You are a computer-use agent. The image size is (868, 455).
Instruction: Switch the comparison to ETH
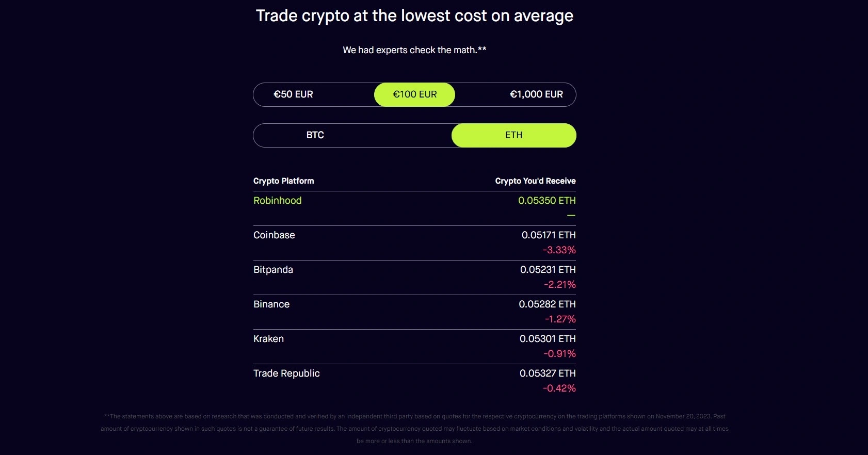pos(513,135)
